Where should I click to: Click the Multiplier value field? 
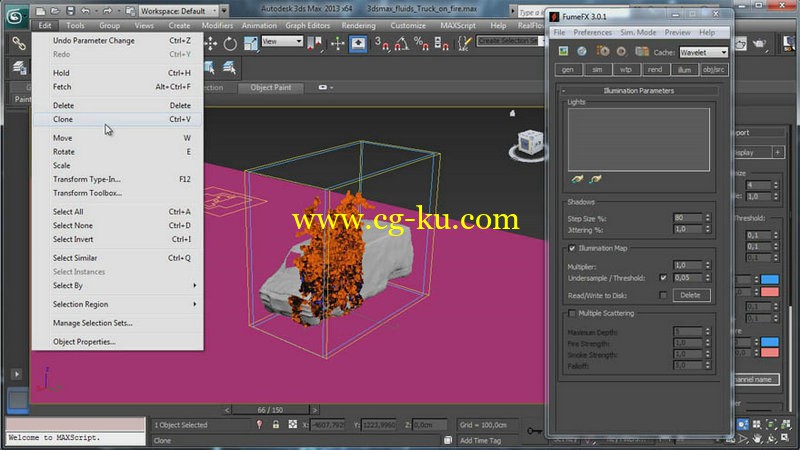tap(687, 266)
